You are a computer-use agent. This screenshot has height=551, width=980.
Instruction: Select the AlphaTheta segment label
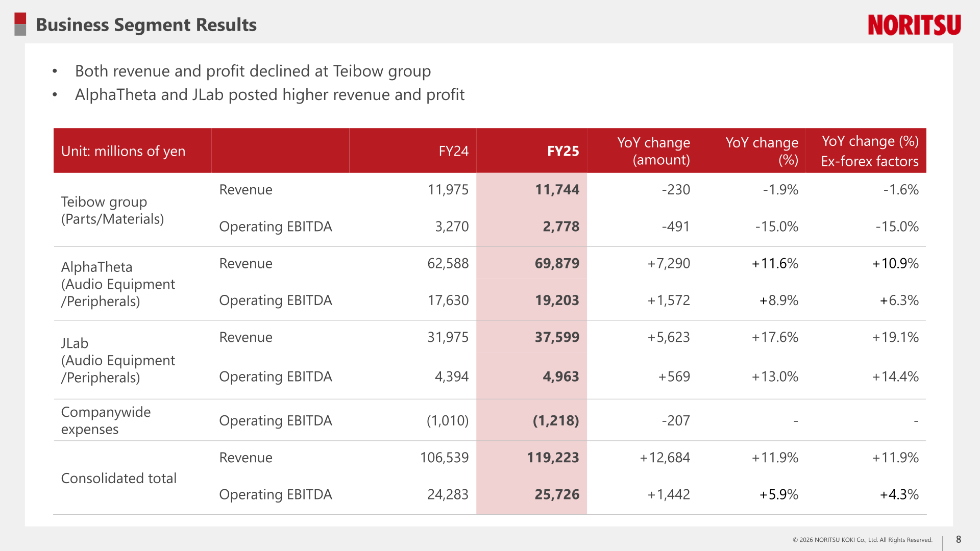click(118, 284)
